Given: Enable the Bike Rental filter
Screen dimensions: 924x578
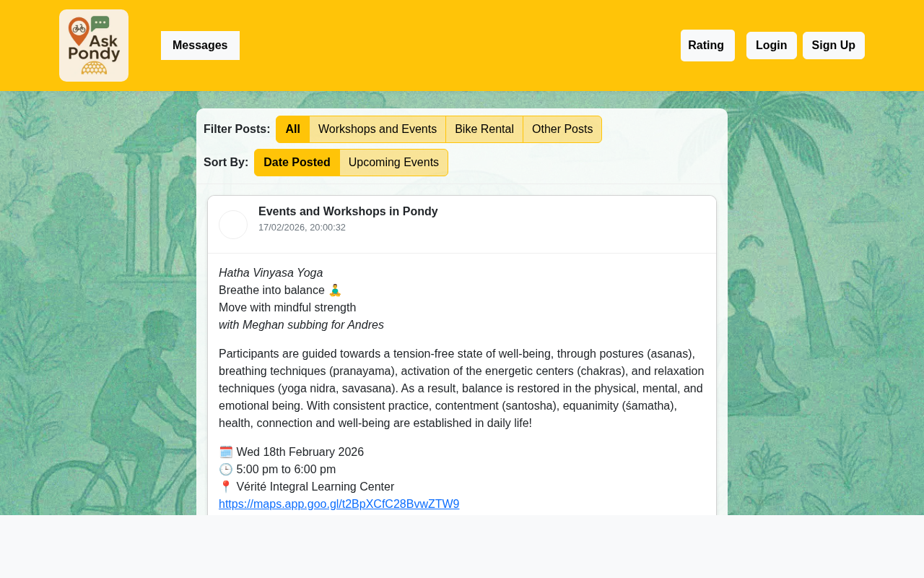Looking at the screenshot, I should pos(484,128).
